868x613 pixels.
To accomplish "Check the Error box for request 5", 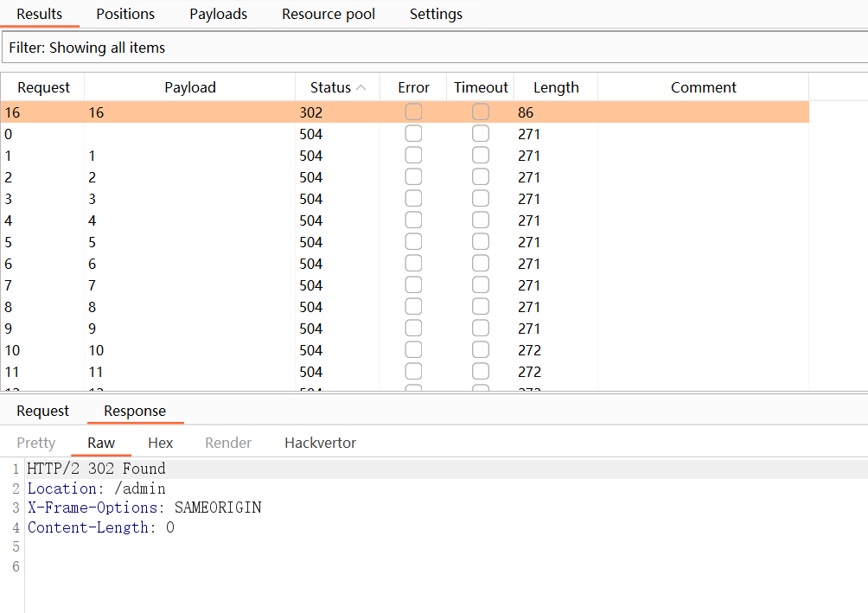I will pyautogui.click(x=413, y=242).
